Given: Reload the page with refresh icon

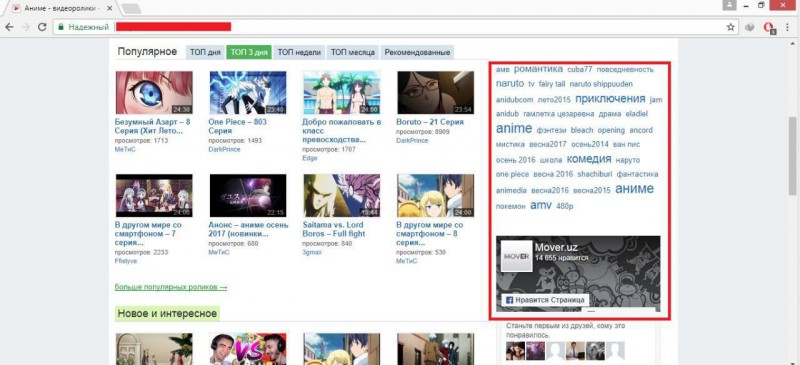Looking at the screenshot, I should pos(42,27).
